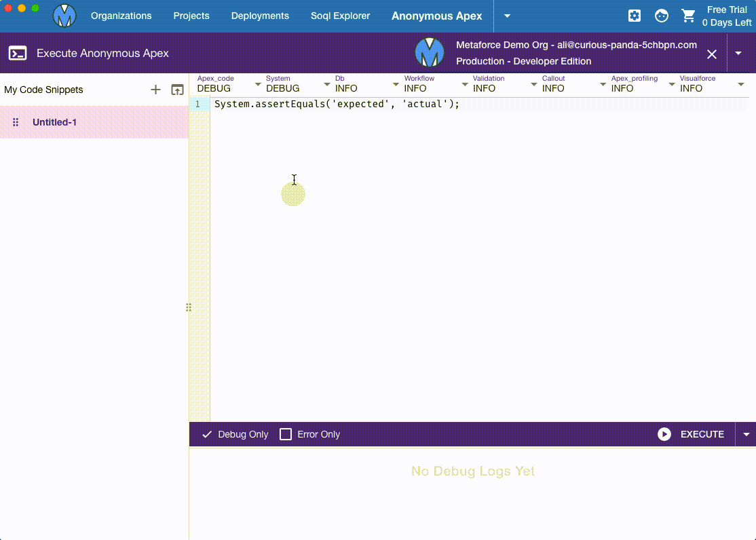Open the Apex_code log level dropdown
The width and height of the screenshot is (756, 540).
point(229,84)
